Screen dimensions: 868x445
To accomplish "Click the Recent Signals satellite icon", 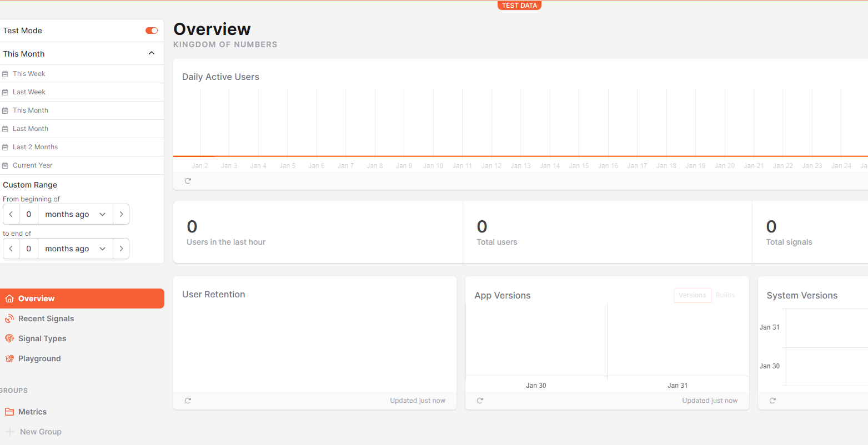I will pos(9,318).
